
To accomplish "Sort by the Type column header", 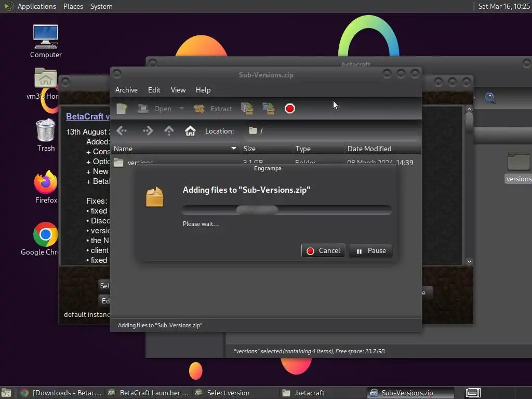I will pos(318,149).
